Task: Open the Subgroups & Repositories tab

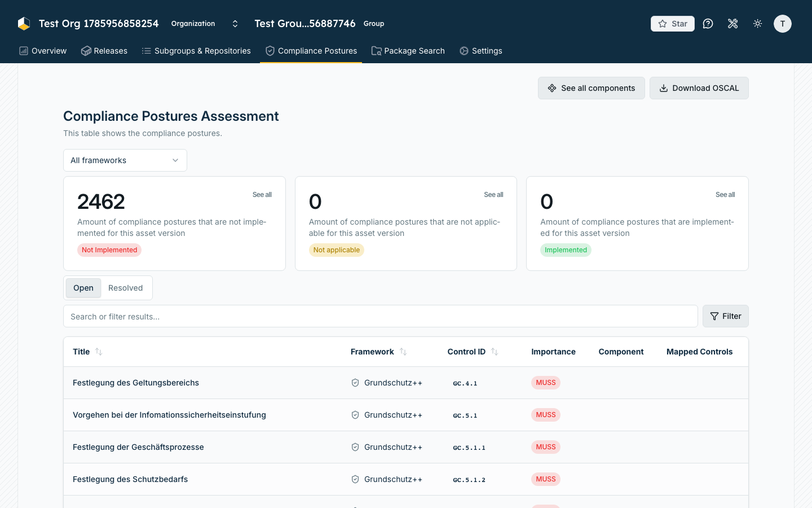Action: [196, 51]
